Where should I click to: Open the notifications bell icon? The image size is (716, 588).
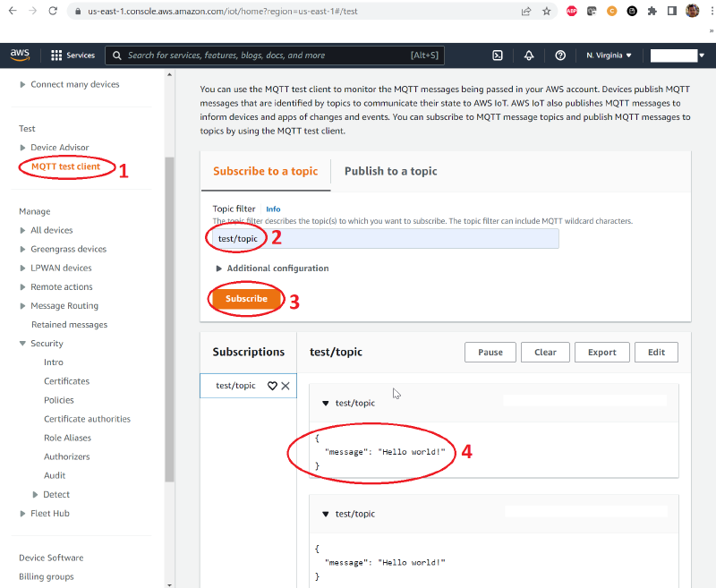(529, 55)
